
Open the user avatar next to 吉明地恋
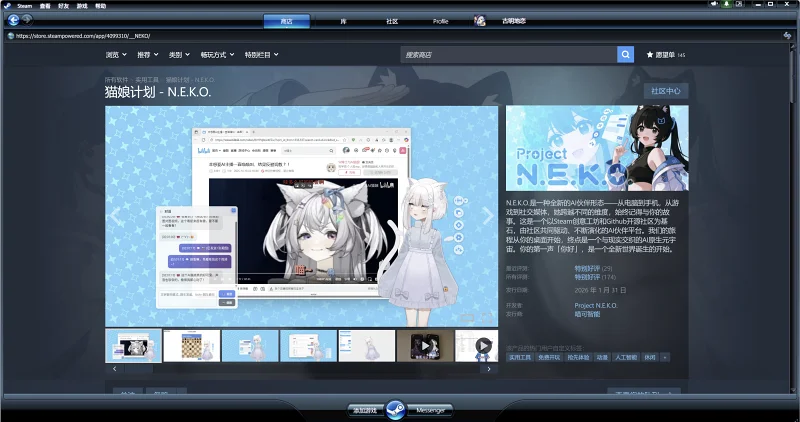coord(480,21)
